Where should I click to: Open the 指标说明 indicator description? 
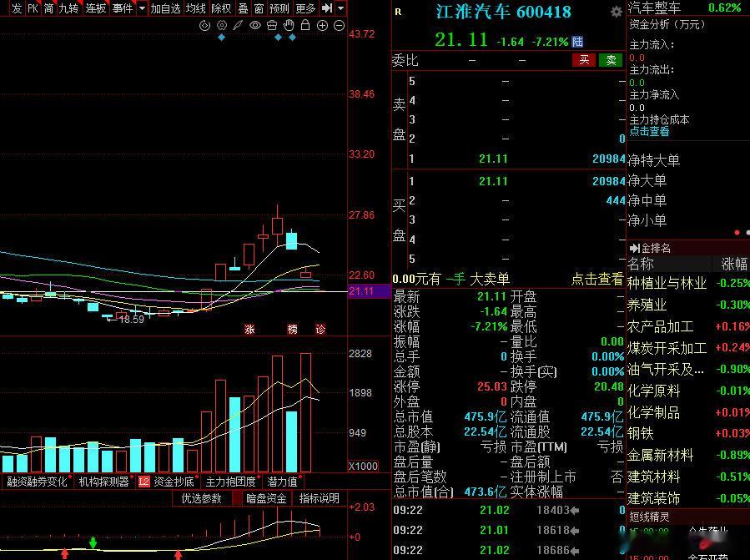(x=319, y=498)
